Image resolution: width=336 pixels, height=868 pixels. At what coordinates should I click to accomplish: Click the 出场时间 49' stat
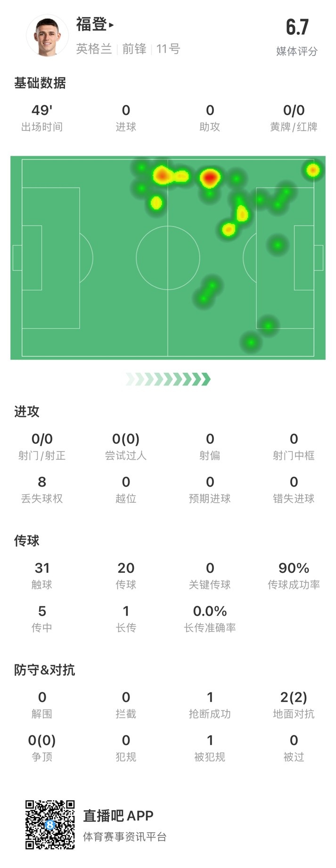coord(42,118)
